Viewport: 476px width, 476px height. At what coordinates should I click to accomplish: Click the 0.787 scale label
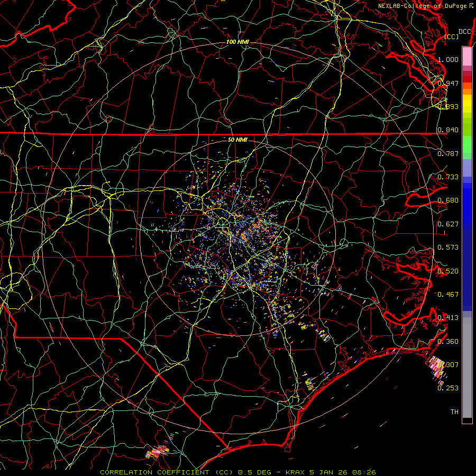(x=448, y=153)
